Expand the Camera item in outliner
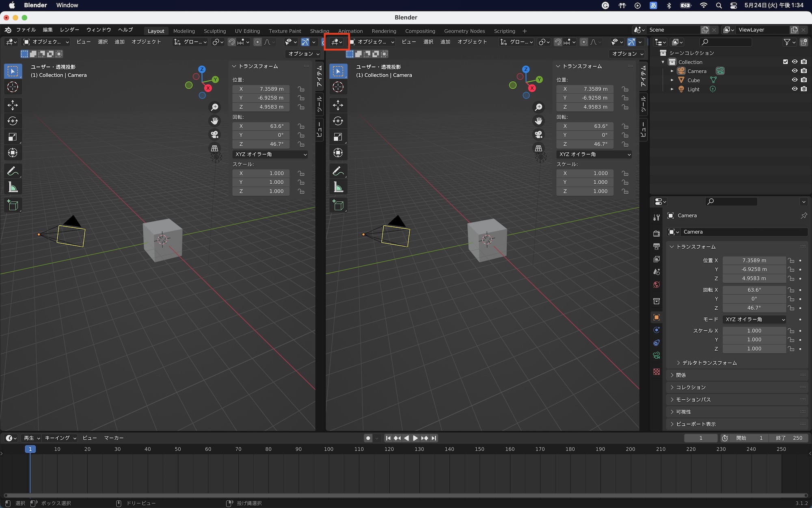This screenshot has height=508, width=812. tap(672, 71)
